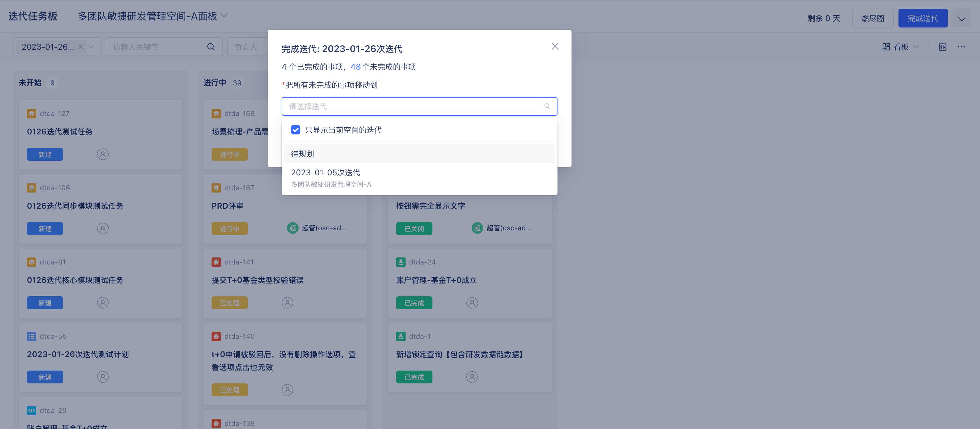Click 已处理 status on dtda-141 card
Screen dimensions: 980x429
coord(229,303)
